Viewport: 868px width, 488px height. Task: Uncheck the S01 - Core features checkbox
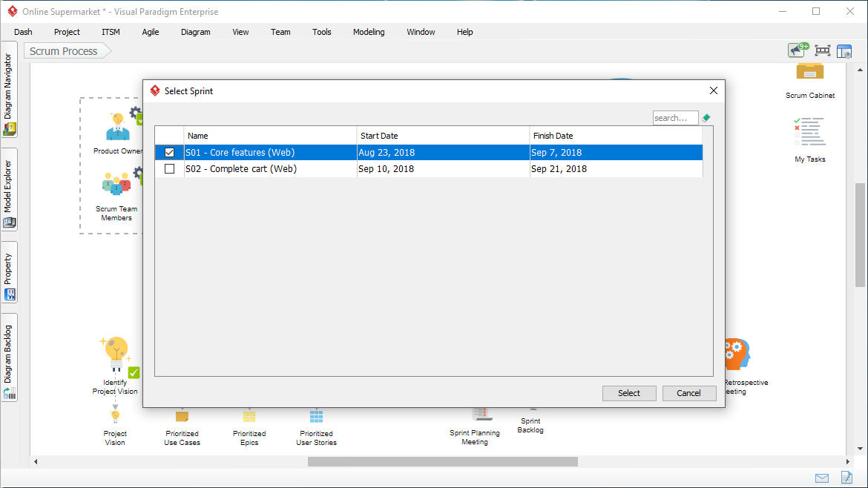tap(169, 152)
